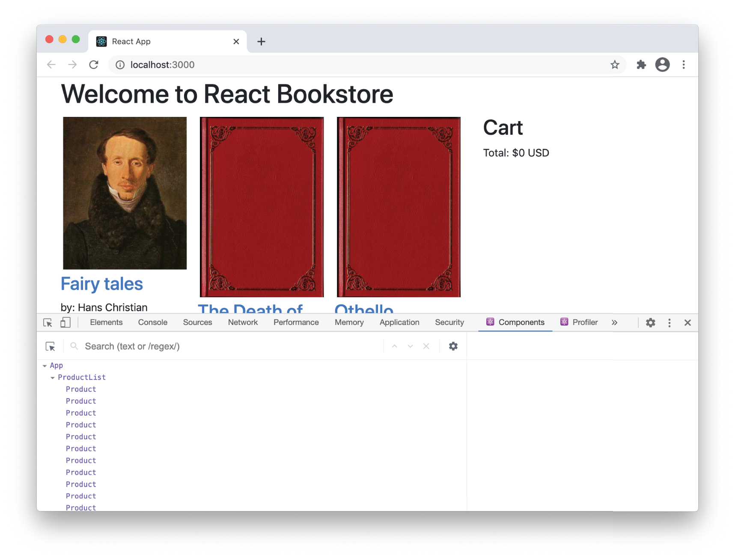Clear the search with the X icon
This screenshot has height=560, width=735.
tap(426, 346)
